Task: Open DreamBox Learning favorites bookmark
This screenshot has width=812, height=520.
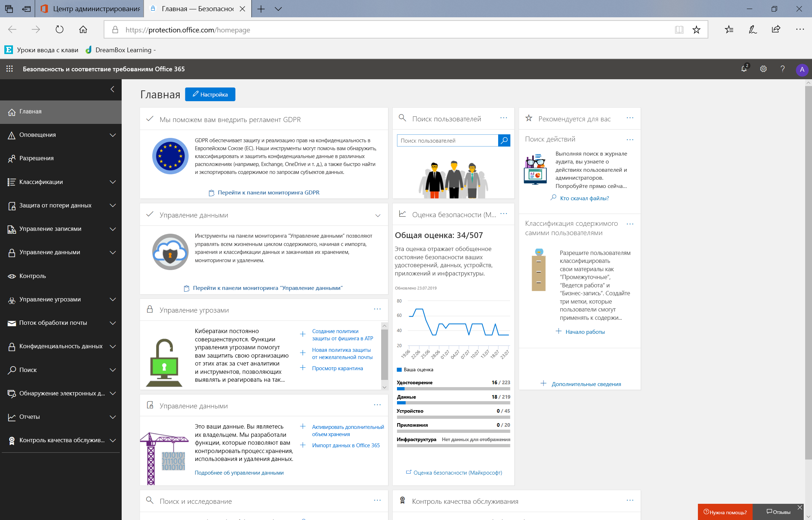Action: (121, 50)
